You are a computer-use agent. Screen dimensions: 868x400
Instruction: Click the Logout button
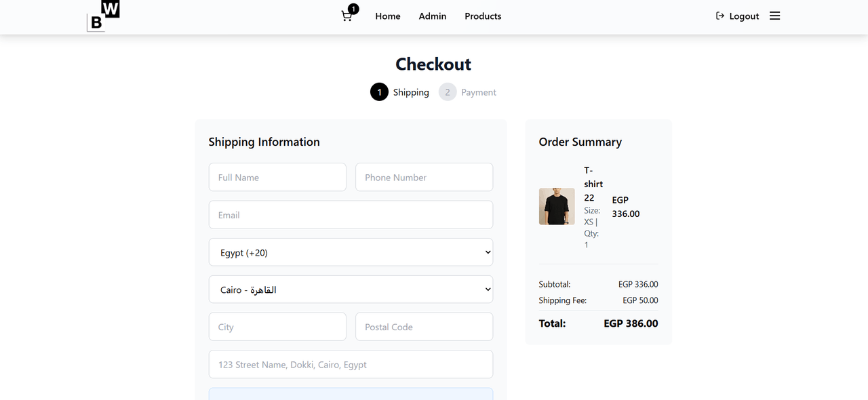[737, 16]
